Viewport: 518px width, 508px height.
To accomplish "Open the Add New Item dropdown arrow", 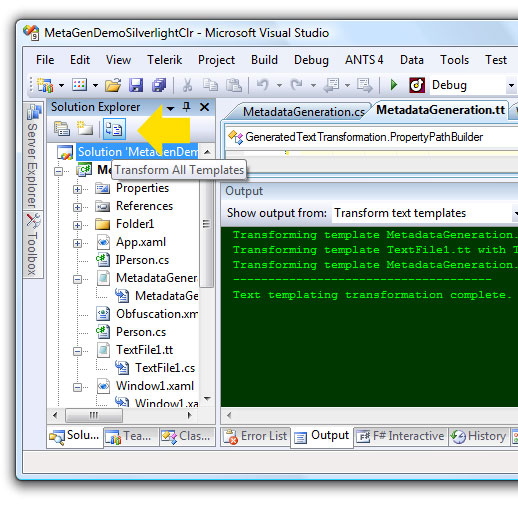I will [x=95, y=86].
